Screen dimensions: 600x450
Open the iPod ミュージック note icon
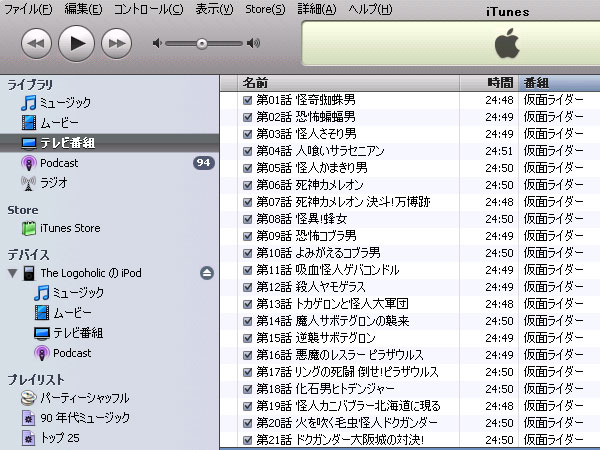(x=42, y=293)
